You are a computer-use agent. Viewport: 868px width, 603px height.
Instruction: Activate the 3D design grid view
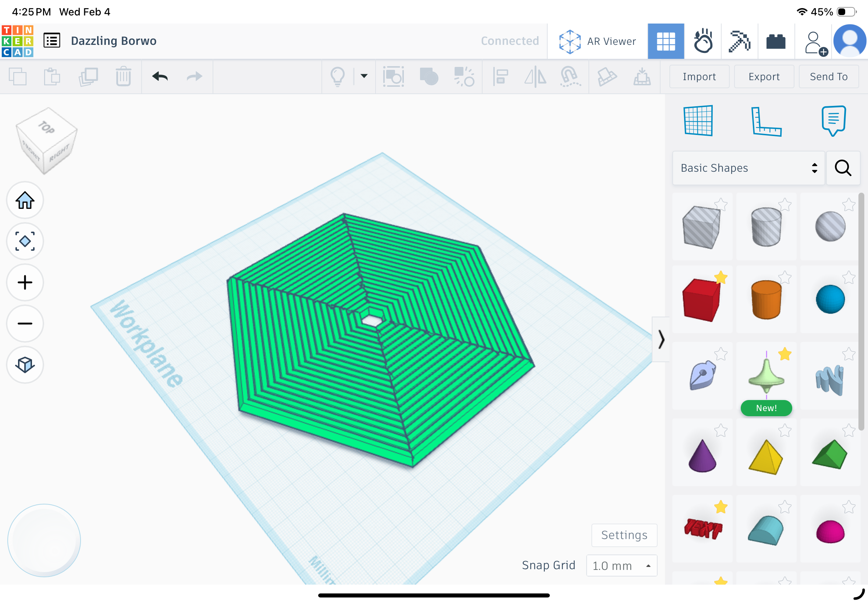pyautogui.click(x=666, y=41)
